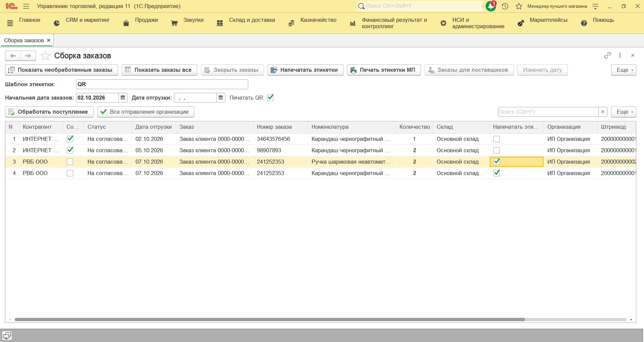Go forward with the right arrow
The height and width of the screenshot is (342, 644).
[28, 56]
